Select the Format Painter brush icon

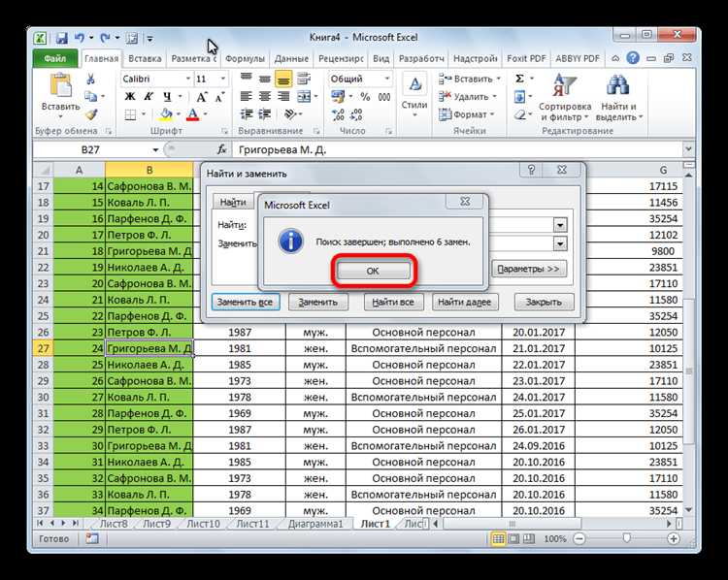click(91, 114)
